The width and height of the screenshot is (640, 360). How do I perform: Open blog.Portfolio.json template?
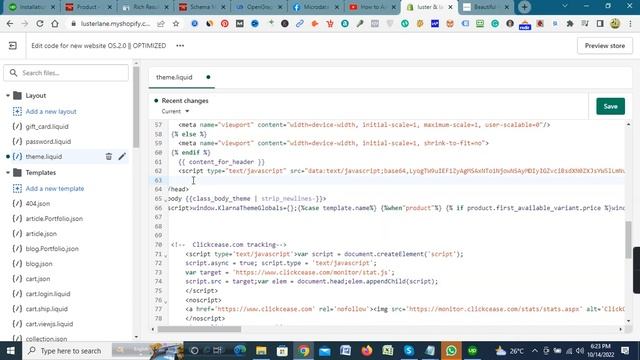[52, 249]
